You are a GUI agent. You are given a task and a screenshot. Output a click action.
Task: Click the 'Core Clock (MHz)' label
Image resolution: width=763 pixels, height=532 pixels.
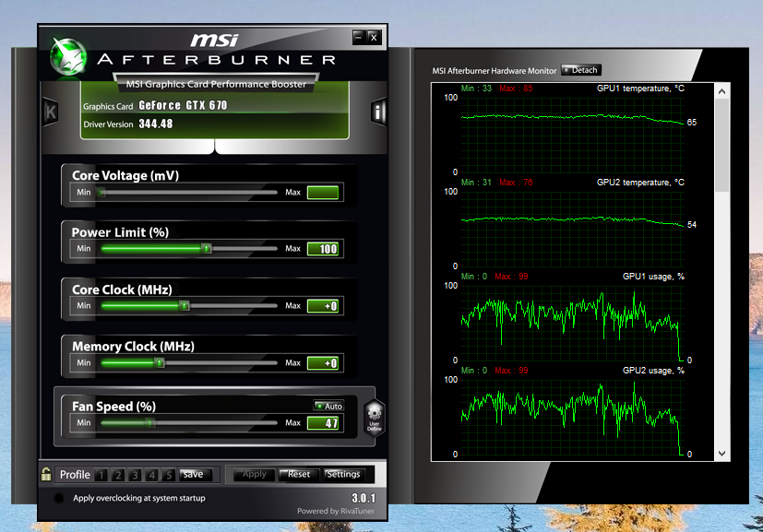[x=122, y=290]
